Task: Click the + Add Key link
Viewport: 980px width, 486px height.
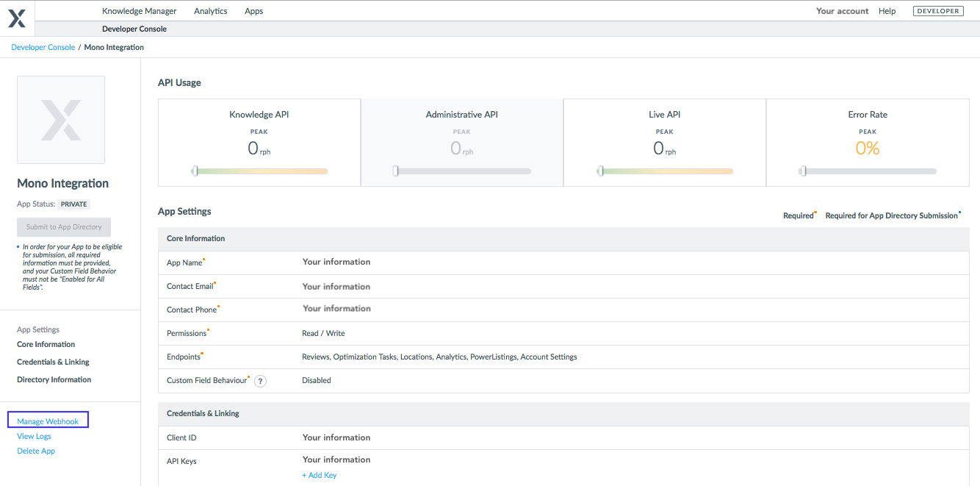Action: point(320,475)
